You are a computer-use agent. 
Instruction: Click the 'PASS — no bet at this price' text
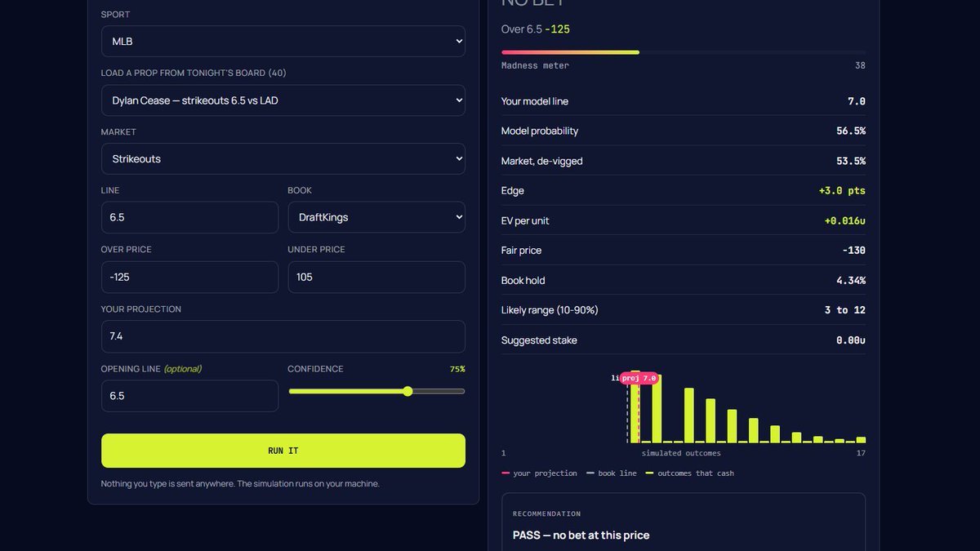tap(581, 535)
